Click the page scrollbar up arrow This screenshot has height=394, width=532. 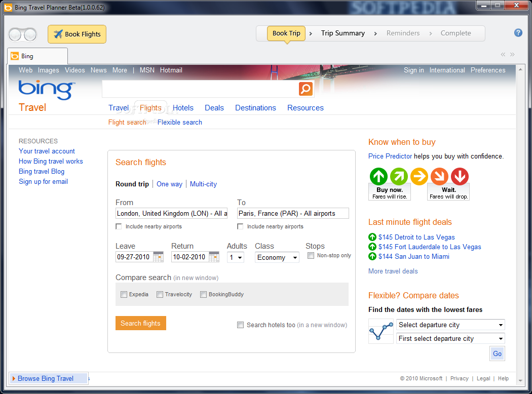pyautogui.click(x=520, y=69)
